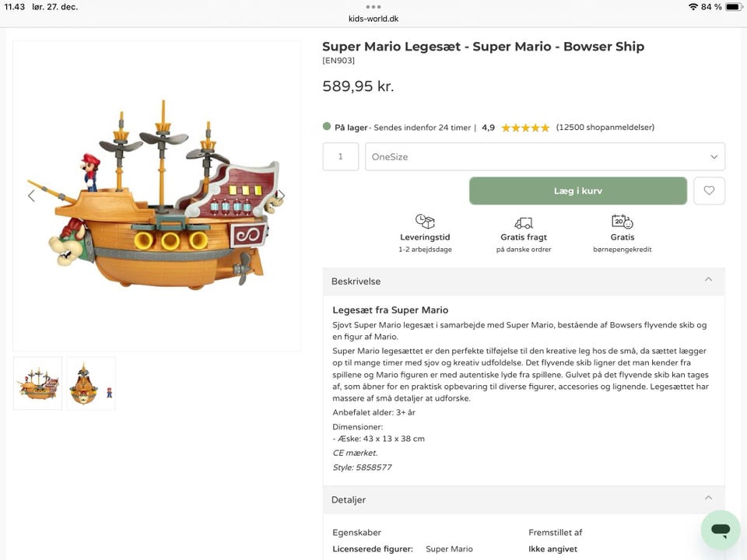Tap the Leveringstid delivery box icon

425,222
